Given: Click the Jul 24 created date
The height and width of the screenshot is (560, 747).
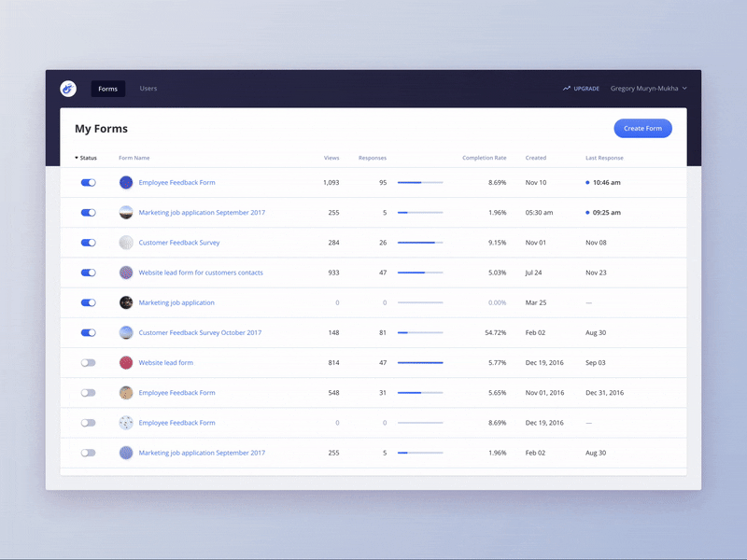Looking at the screenshot, I should click(x=533, y=273).
